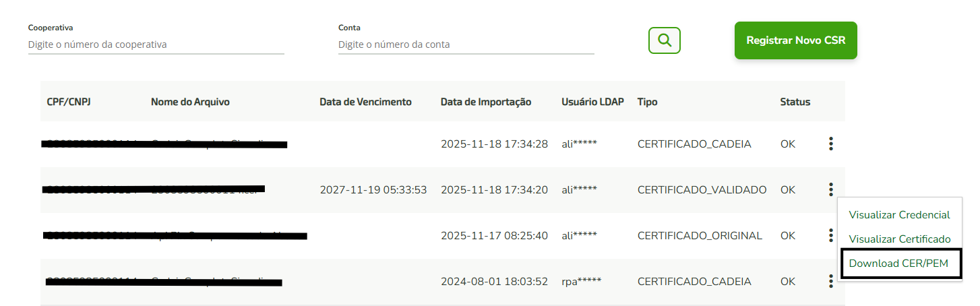Focus the Conta number input field
The height and width of the screenshot is (306, 980).
pyautogui.click(x=466, y=44)
